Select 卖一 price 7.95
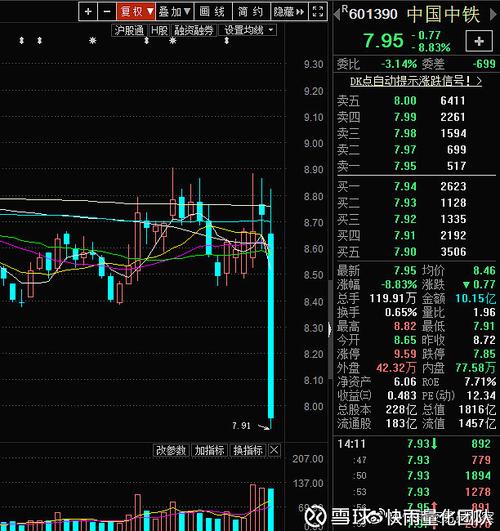This screenshot has height=531, width=500. pos(405,166)
